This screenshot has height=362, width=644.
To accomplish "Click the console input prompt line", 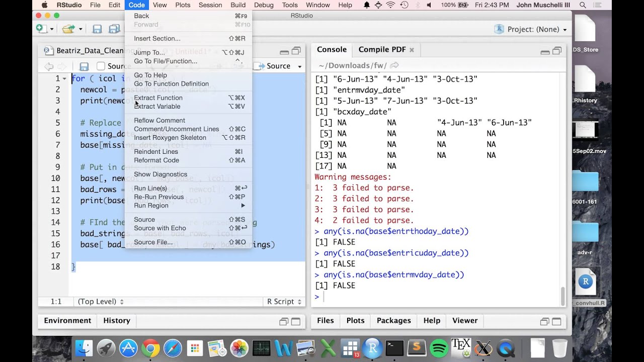I will click(x=437, y=297).
